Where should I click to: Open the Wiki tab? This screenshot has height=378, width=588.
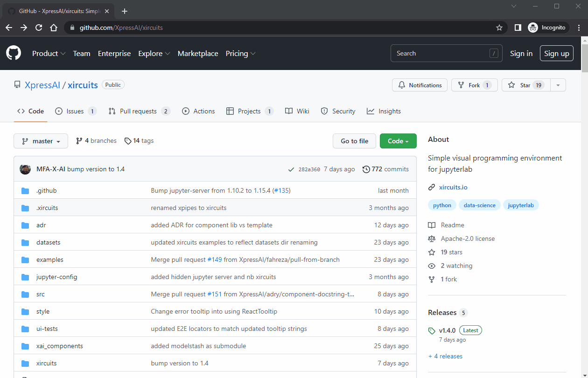297,111
